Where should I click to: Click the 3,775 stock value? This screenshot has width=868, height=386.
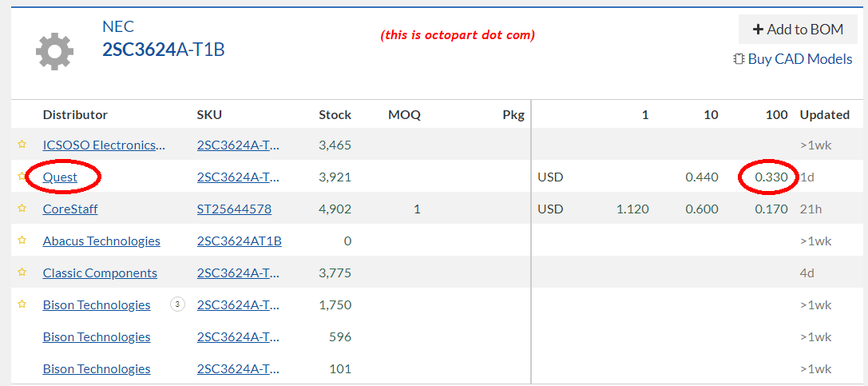335,273
